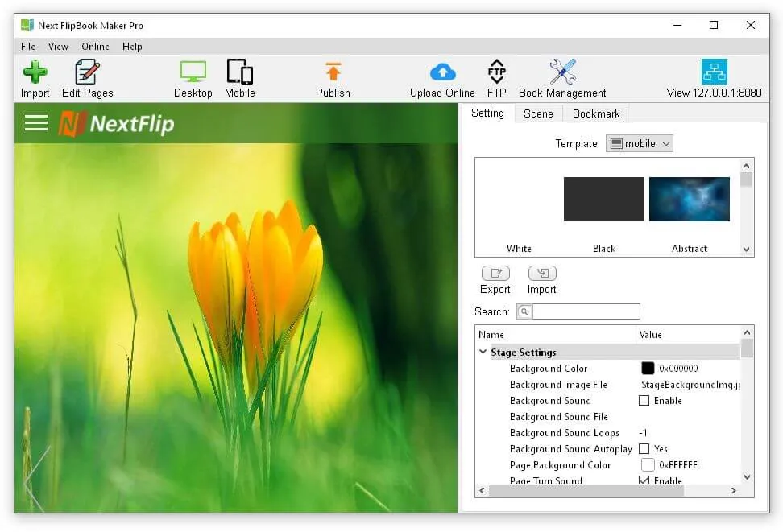Disable the Page Turn Sound checkbox
783x532 pixels.
(644, 480)
